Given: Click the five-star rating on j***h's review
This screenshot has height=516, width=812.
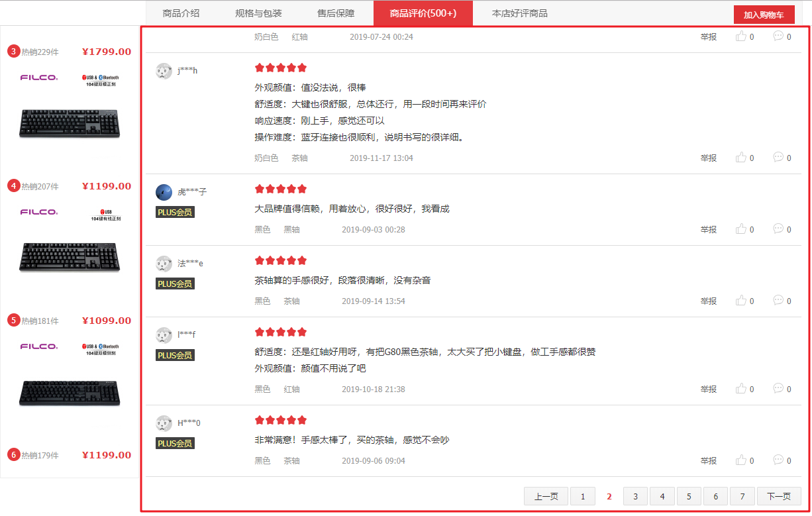Looking at the screenshot, I should (281, 68).
